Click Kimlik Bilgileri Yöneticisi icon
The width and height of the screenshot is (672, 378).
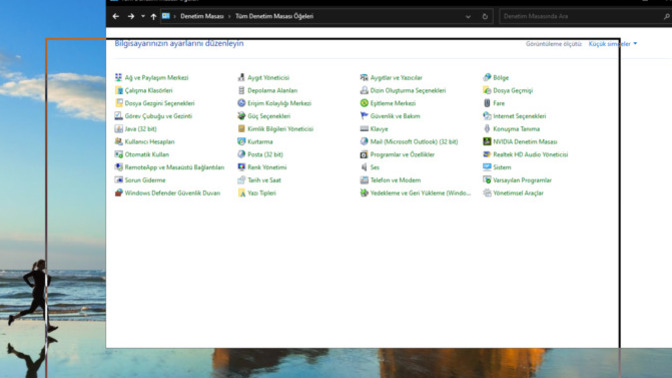tap(242, 129)
